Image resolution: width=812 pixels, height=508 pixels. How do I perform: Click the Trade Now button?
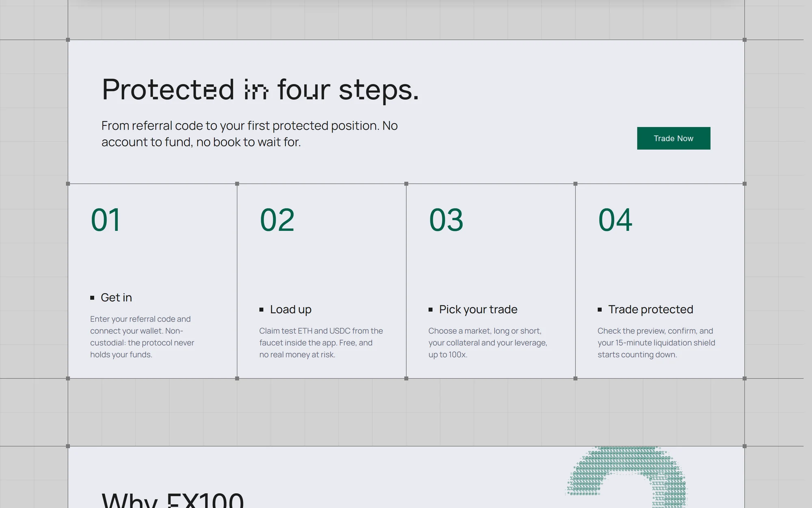point(674,138)
